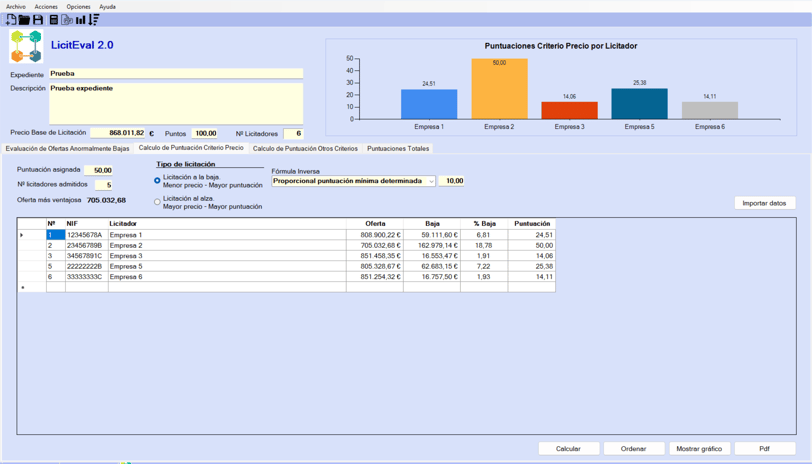Screen dimensions: 812x464
Task: Click the bar chart toolbar icon
Action: (x=80, y=20)
